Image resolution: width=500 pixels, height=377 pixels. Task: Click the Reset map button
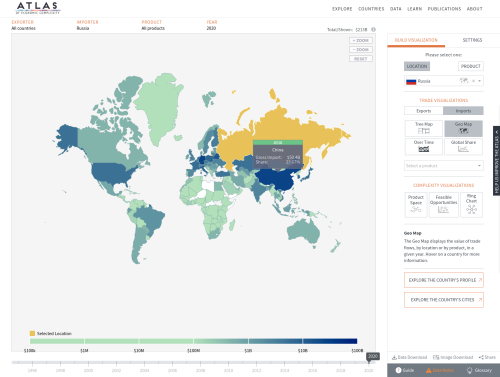coord(361,59)
